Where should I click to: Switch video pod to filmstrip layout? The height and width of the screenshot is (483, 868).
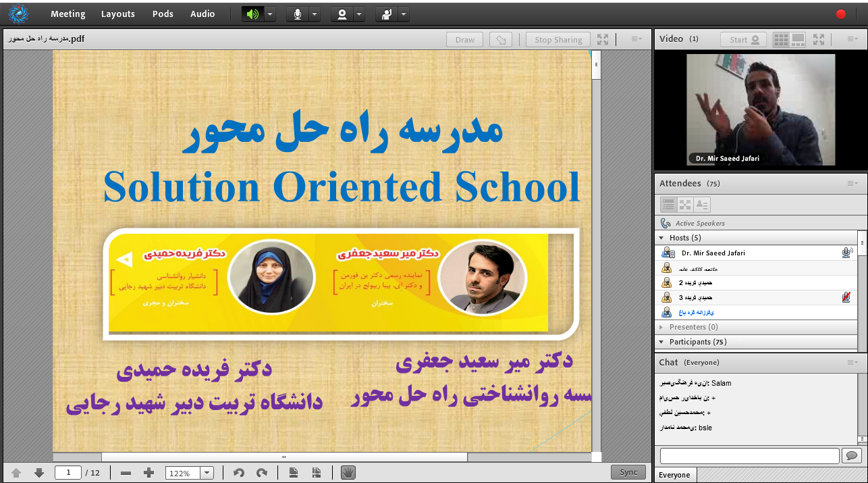tap(798, 39)
